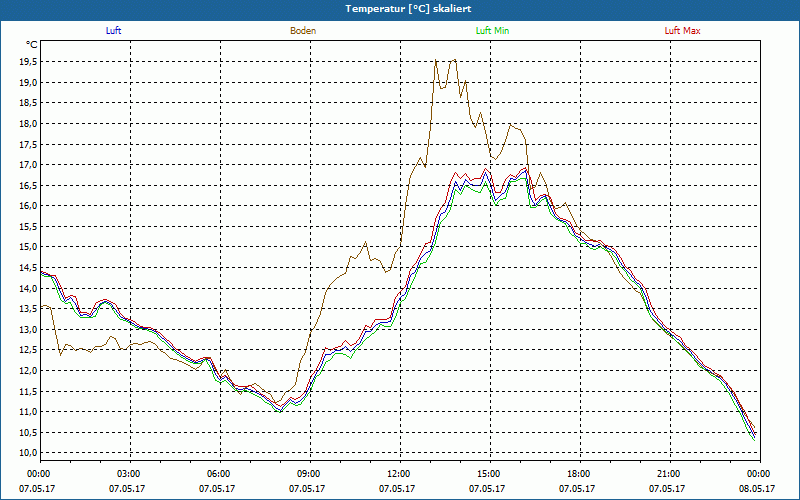This screenshot has height=500, width=800.
Task: Click the 15,0 y-axis value label
Action: click(x=26, y=247)
